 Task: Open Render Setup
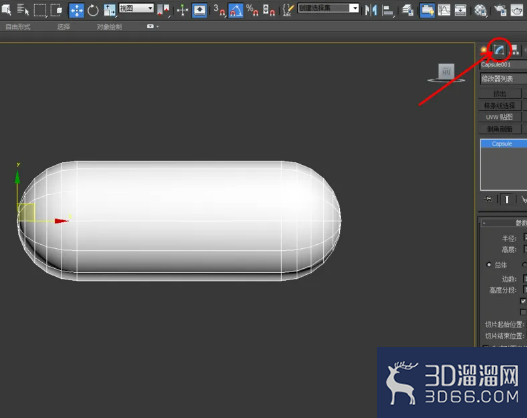tap(500, 10)
